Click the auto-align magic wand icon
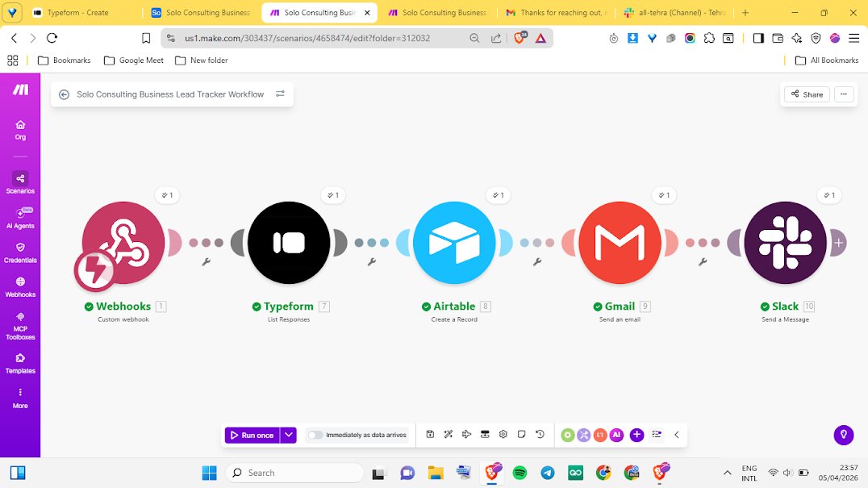The height and width of the screenshot is (488, 868). tap(449, 434)
